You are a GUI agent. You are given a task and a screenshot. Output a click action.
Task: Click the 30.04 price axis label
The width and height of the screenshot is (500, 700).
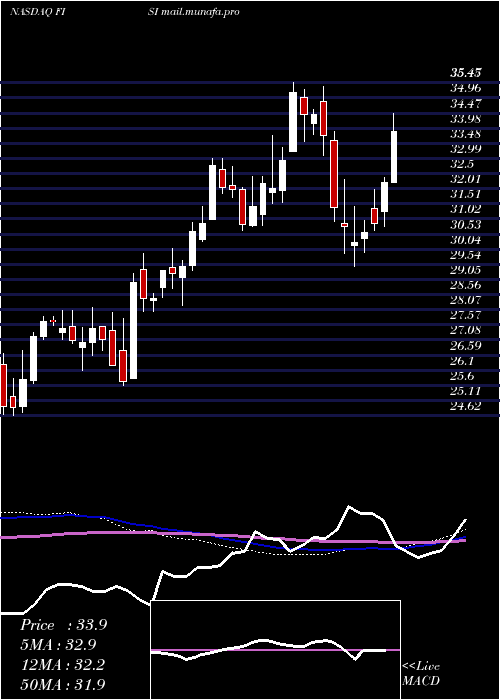467,240
